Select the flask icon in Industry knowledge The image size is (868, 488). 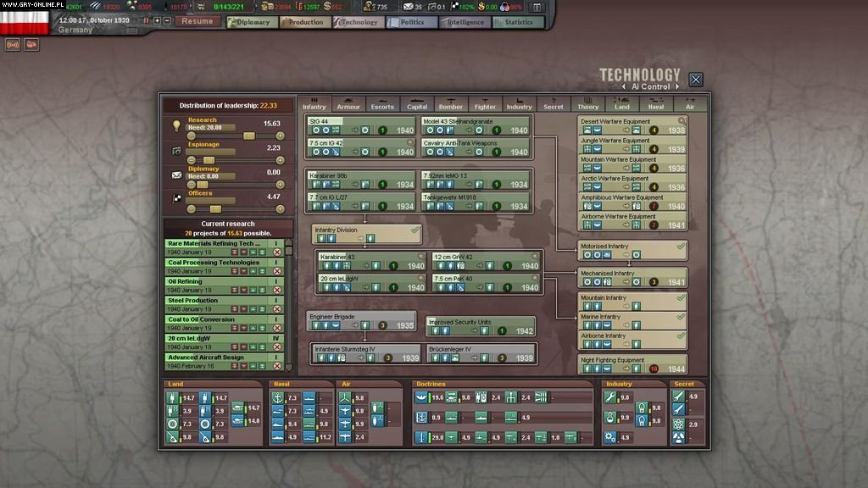coord(610,417)
